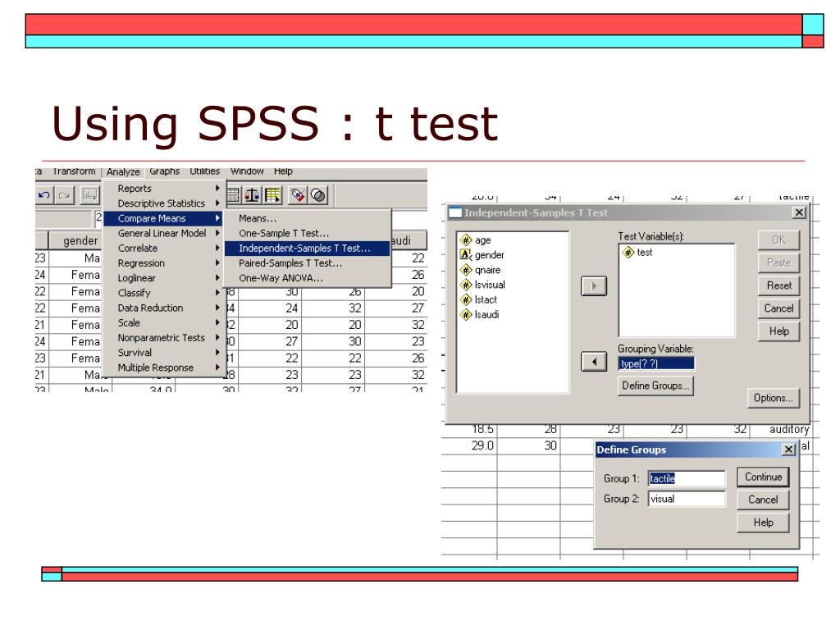The width and height of the screenshot is (840, 630).
Task: Select the gender string variable
Action: coord(482,255)
